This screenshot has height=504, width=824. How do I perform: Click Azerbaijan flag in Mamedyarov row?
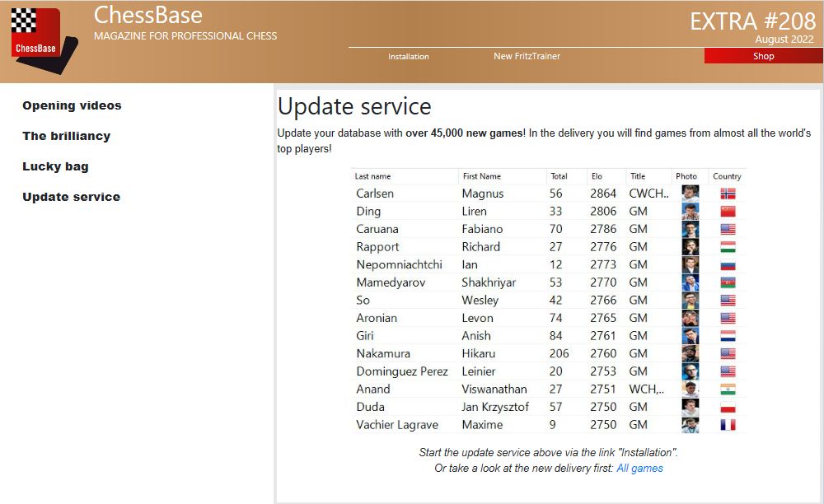(x=728, y=283)
